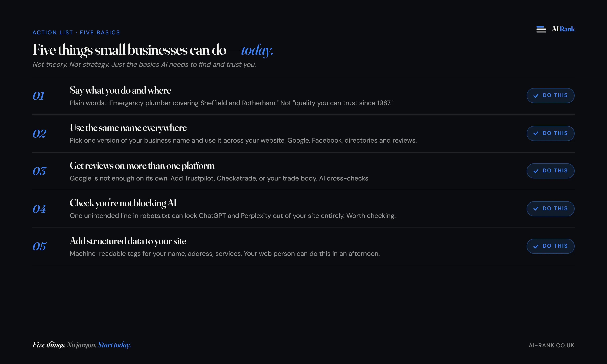Click the checkmark icon in item 02's badge
The image size is (607, 364).
click(536, 133)
